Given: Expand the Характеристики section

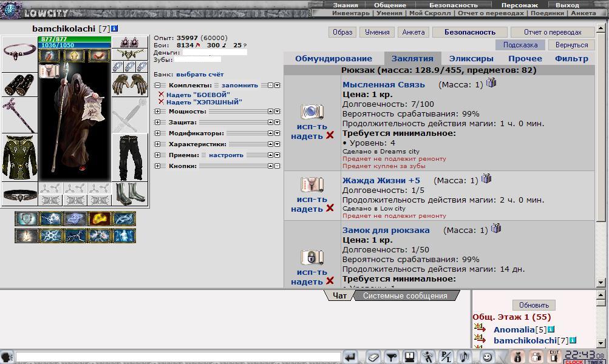Looking at the screenshot, I should (157, 144).
